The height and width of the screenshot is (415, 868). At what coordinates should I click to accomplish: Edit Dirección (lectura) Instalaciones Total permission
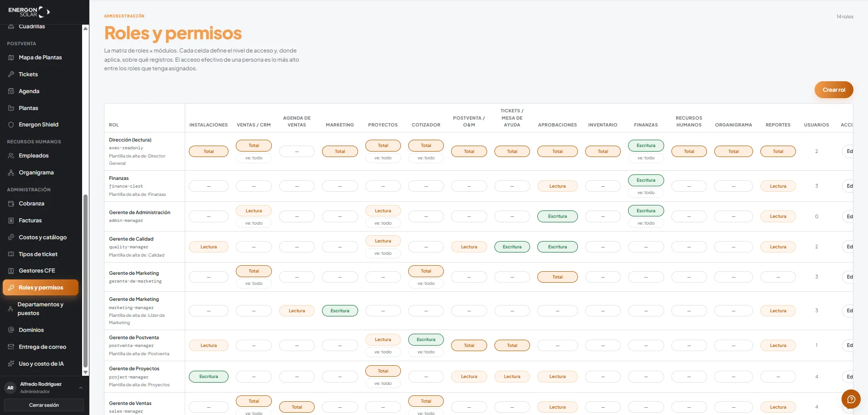pyautogui.click(x=208, y=152)
